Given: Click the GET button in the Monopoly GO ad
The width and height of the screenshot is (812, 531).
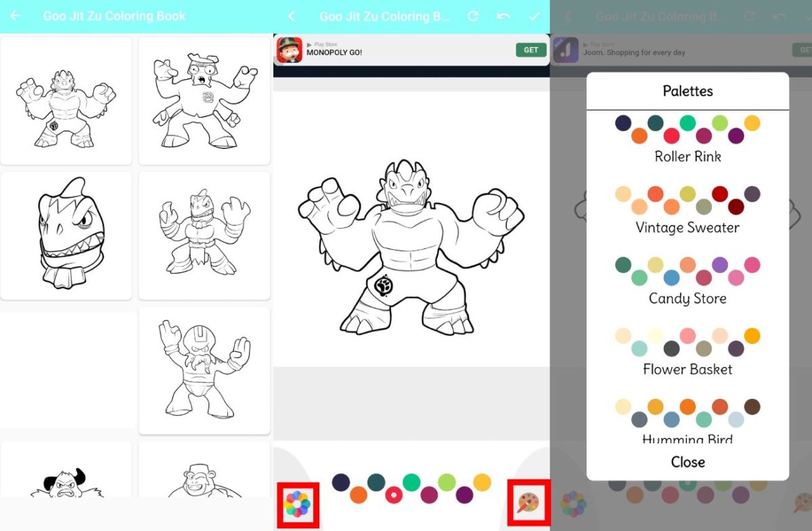Looking at the screenshot, I should (x=531, y=50).
